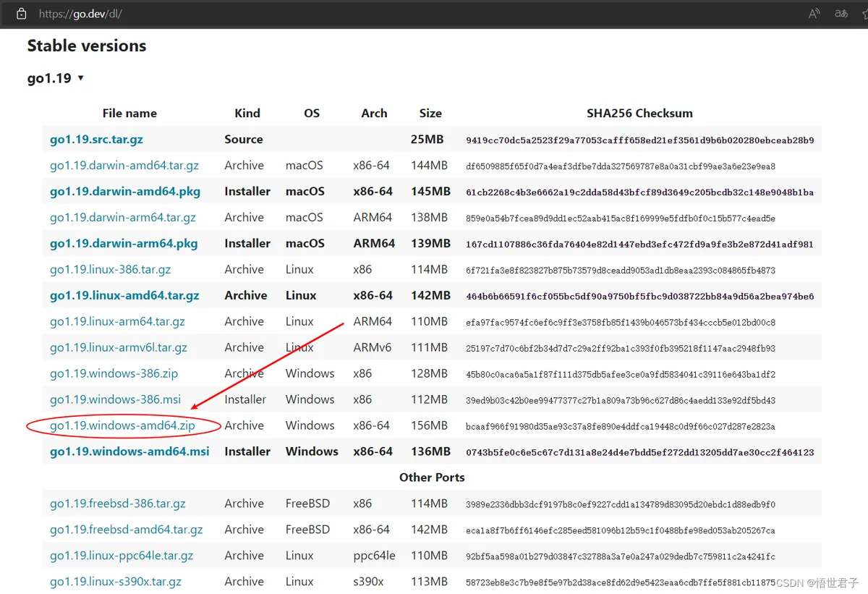Click the "Other Ports" section label
868x594 pixels.
tap(432, 478)
